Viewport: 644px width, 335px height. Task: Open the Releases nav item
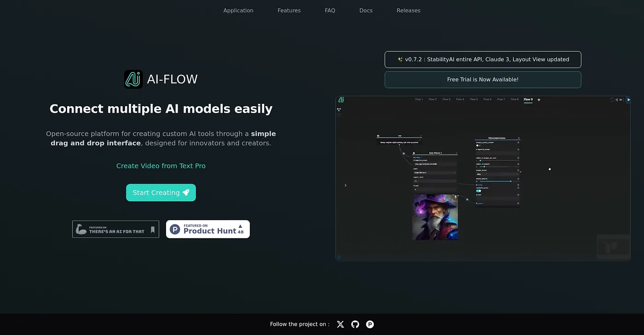point(408,11)
